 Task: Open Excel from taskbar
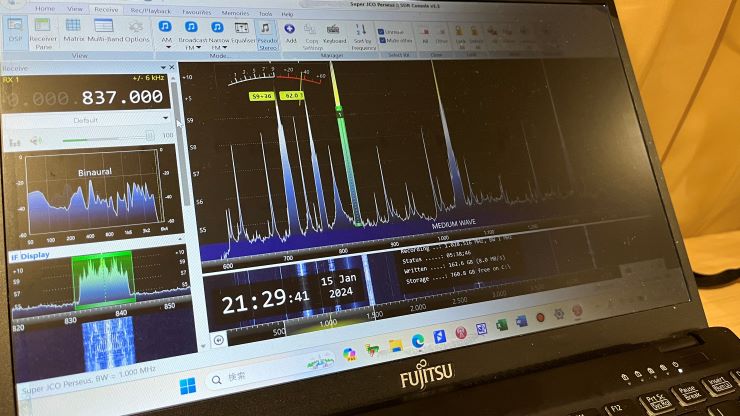pyautogui.click(x=501, y=325)
